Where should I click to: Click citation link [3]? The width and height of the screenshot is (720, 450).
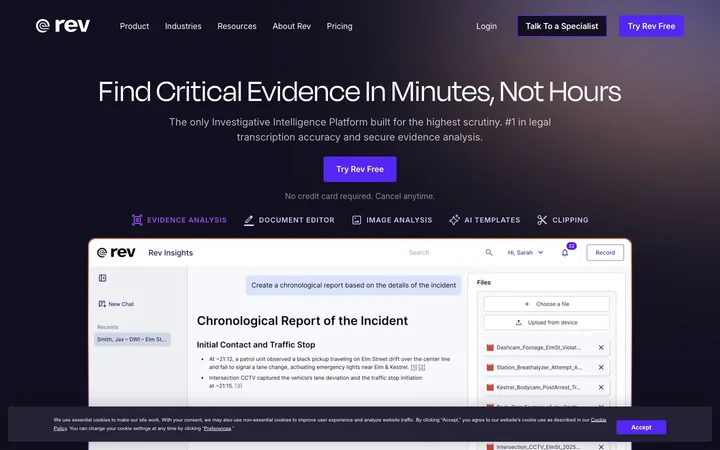[238, 386]
